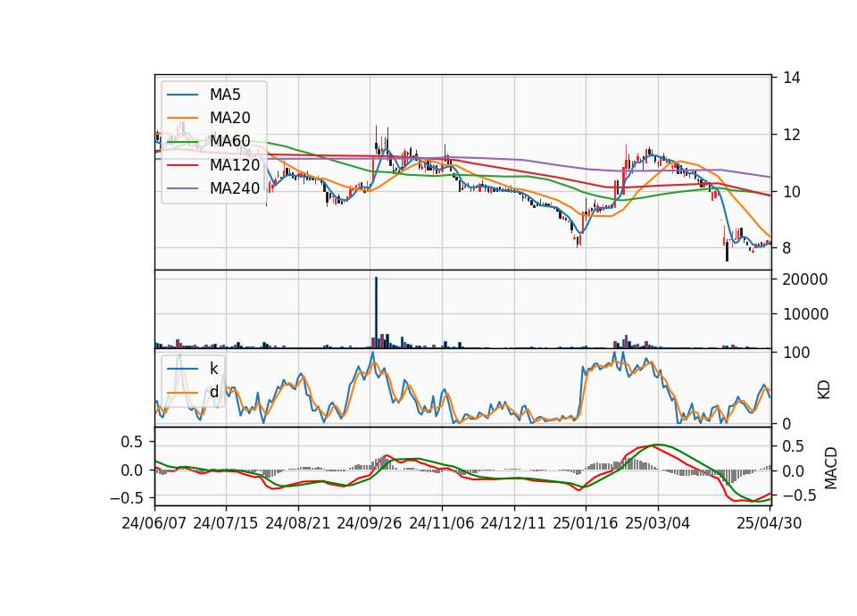Click the KD axis title
The width and height of the screenshot is (857, 616).
[824, 390]
